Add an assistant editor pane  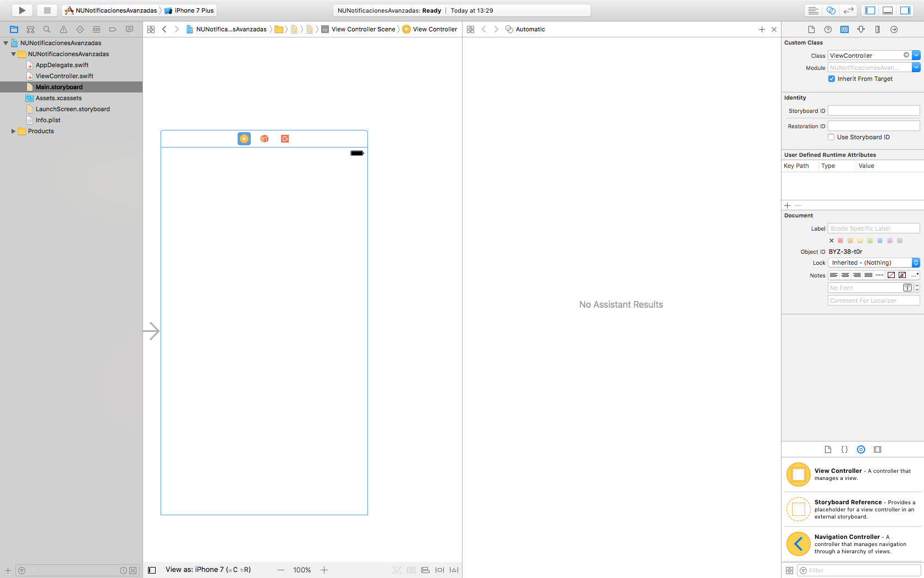click(x=762, y=29)
